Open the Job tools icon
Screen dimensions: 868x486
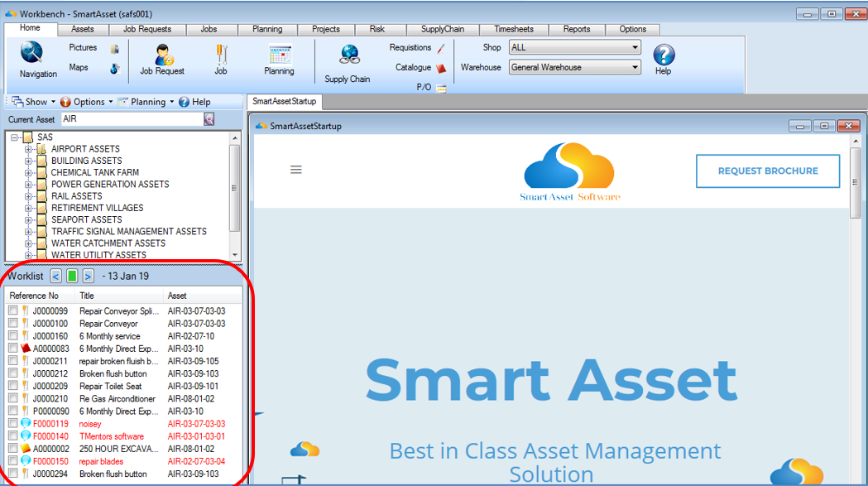click(221, 55)
